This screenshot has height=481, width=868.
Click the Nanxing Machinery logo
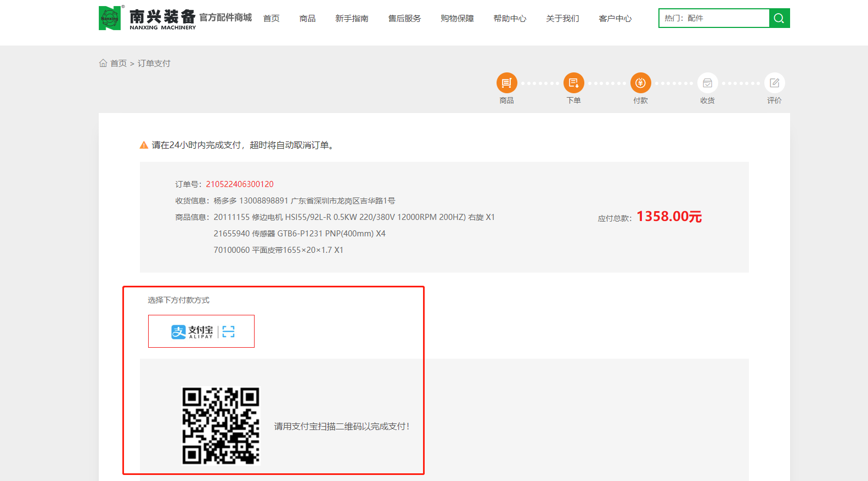[148, 18]
